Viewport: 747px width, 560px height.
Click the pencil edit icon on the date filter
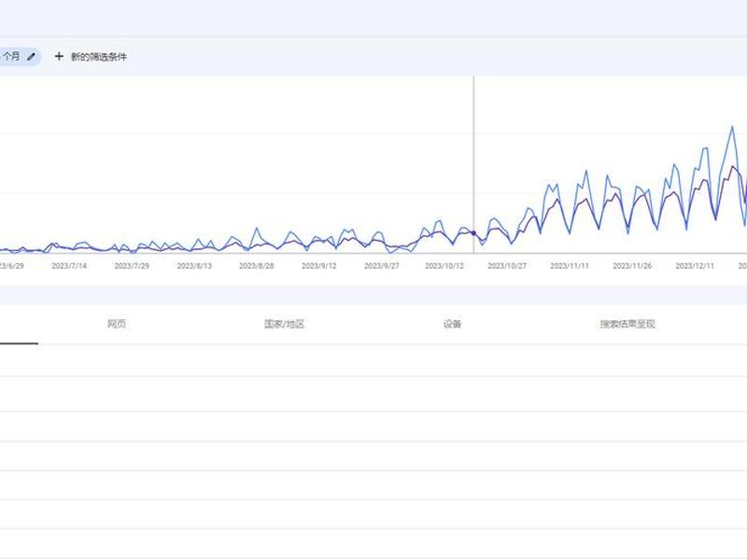click(32, 57)
